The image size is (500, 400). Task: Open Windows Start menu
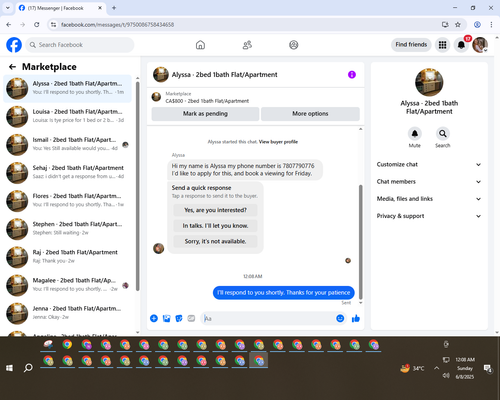9,368
